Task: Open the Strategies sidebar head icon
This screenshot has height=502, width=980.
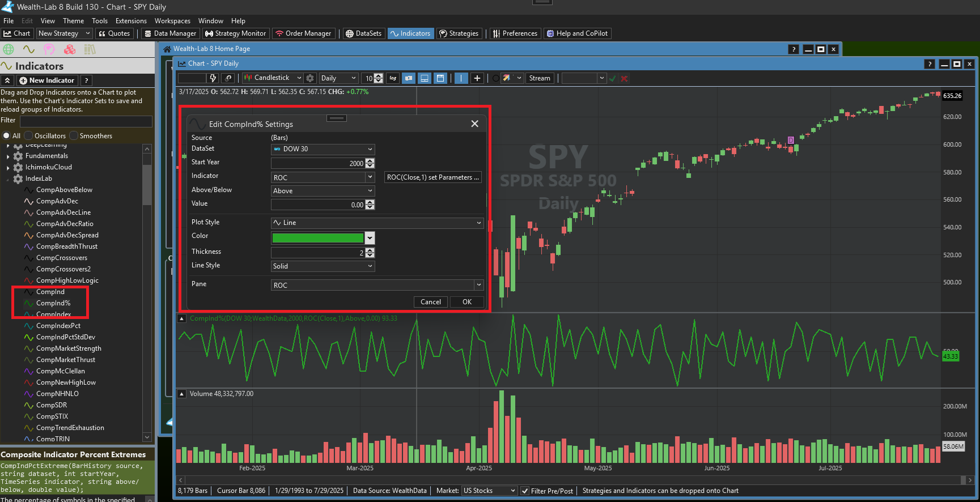Action: point(49,49)
